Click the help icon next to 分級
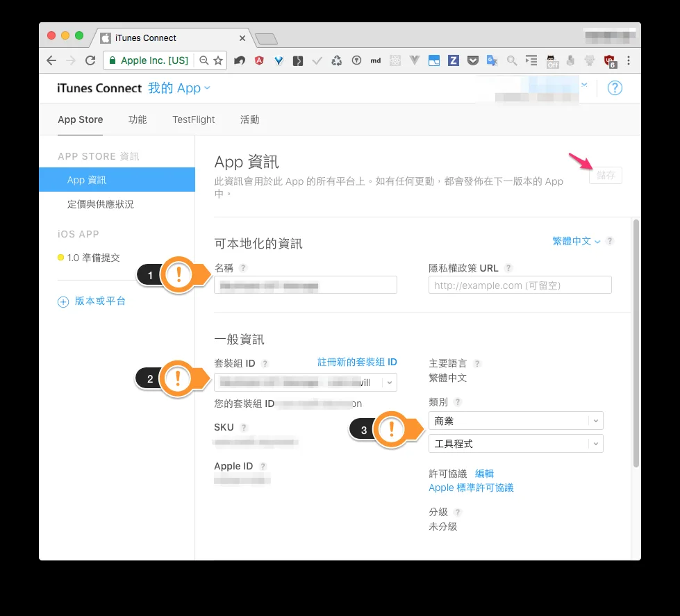 (457, 512)
